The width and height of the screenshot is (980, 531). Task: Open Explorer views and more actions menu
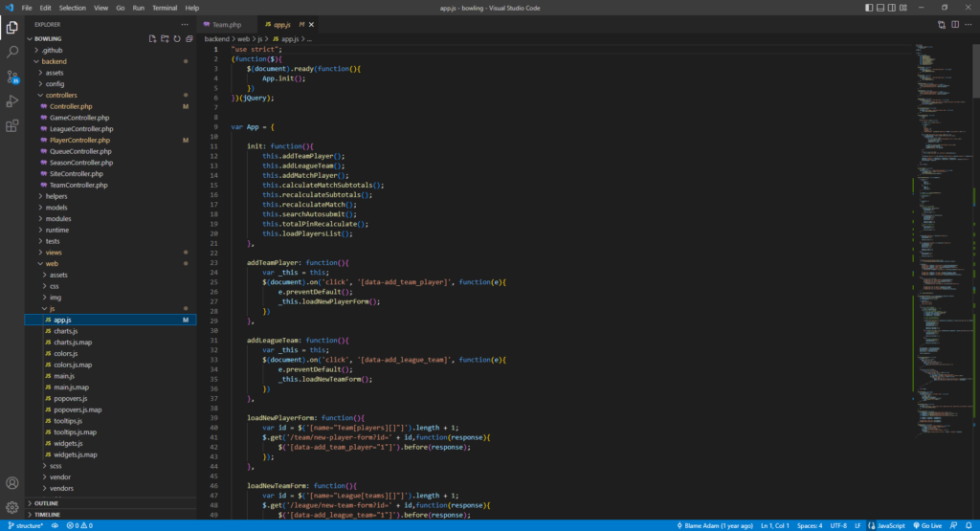(185, 24)
